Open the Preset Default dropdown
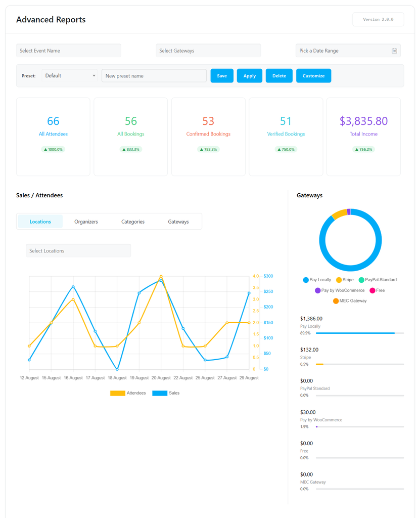Image resolution: width=420 pixels, height=518 pixels. [69, 76]
